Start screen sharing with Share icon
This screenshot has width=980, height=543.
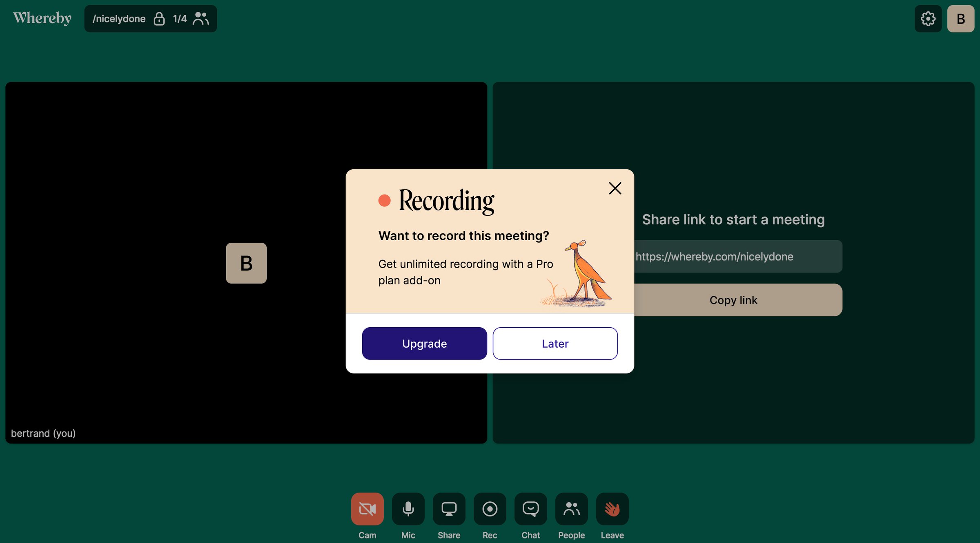[x=449, y=509]
